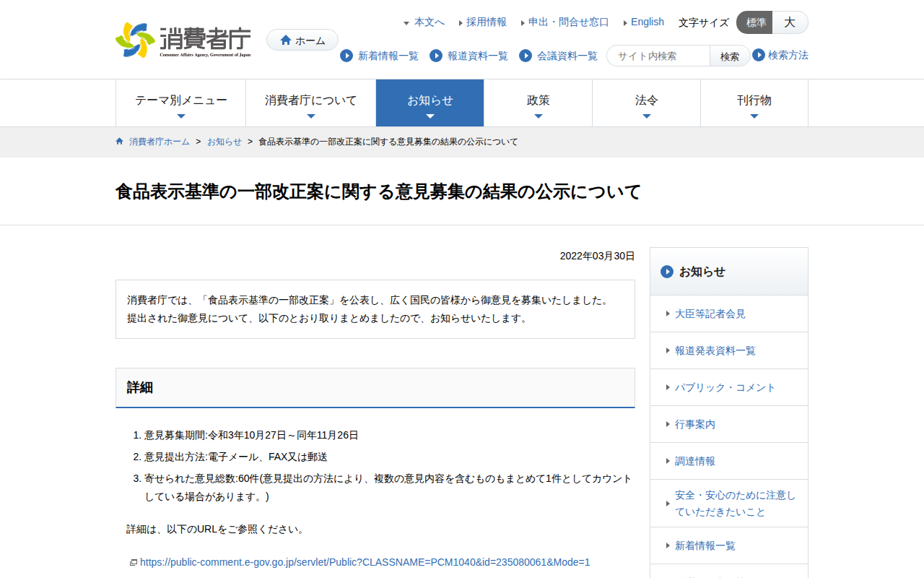Viewport: 924px width, 578px height.
Task: Follow the パブリック・コメント sidebar link
Action: pyautogui.click(x=725, y=387)
